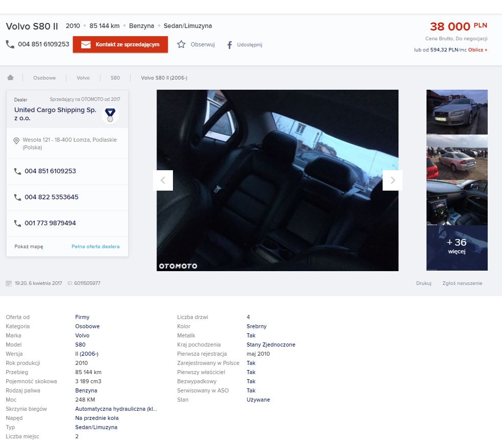
Task: Click the Volvo value for Marka
Action: (x=82, y=335)
